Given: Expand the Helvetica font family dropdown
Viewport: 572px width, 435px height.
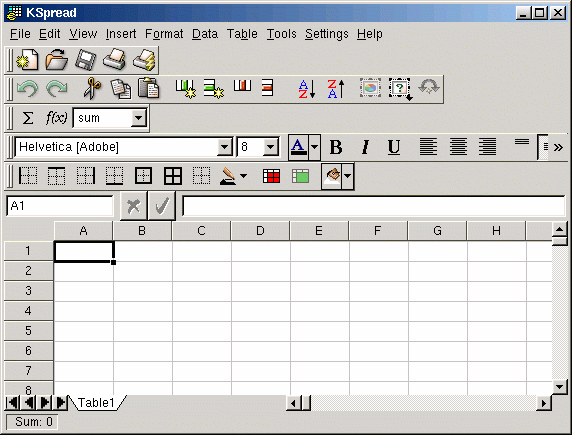Looking at the screenshot, I should tap(225, 147).
